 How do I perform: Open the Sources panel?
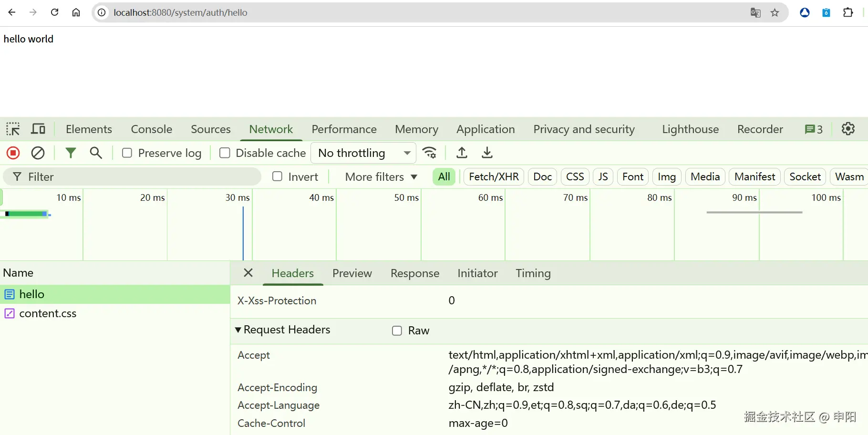point(211,129)
